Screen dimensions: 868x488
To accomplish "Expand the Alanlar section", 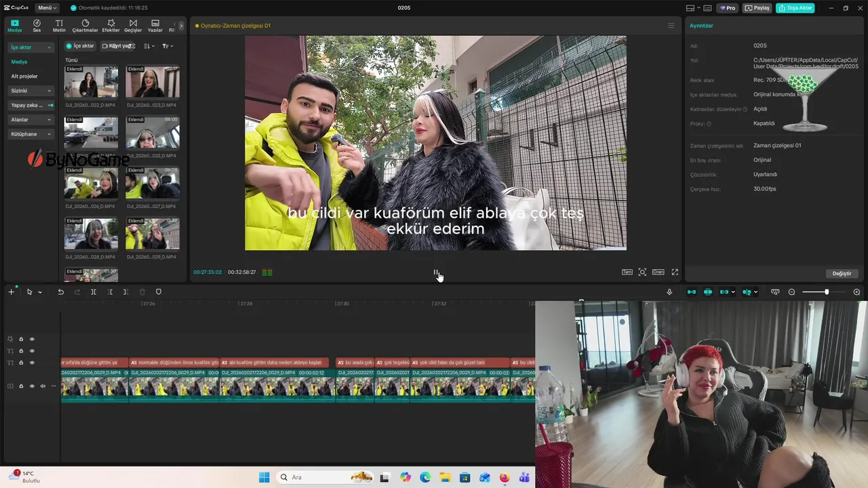I will 31,119.
